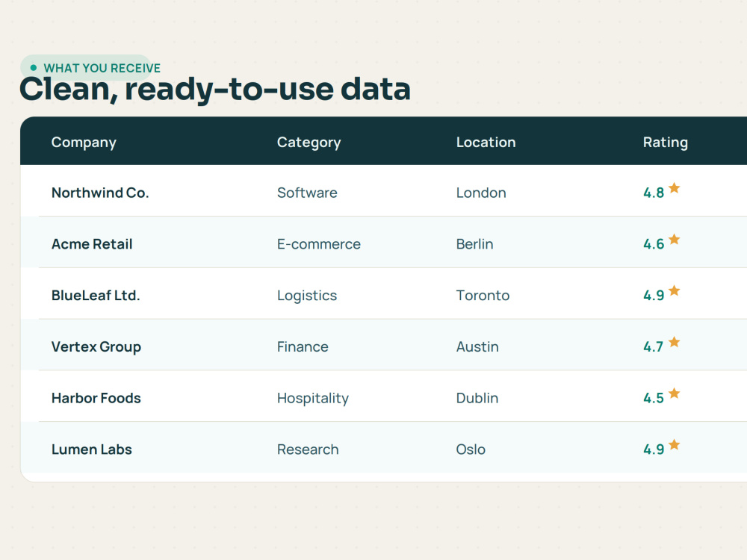Select the 'Vertex Group' company cell
747x560 pixels.
click(x=96, y=347)
